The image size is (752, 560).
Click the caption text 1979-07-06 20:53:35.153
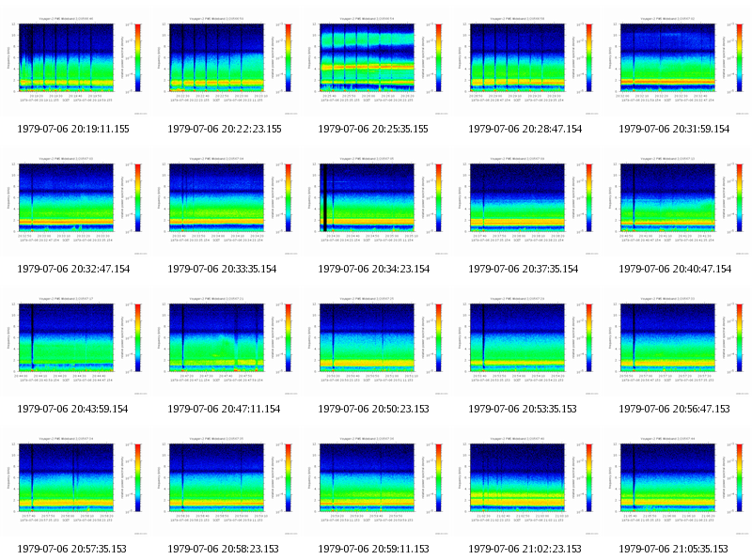(x=523, y=409)
